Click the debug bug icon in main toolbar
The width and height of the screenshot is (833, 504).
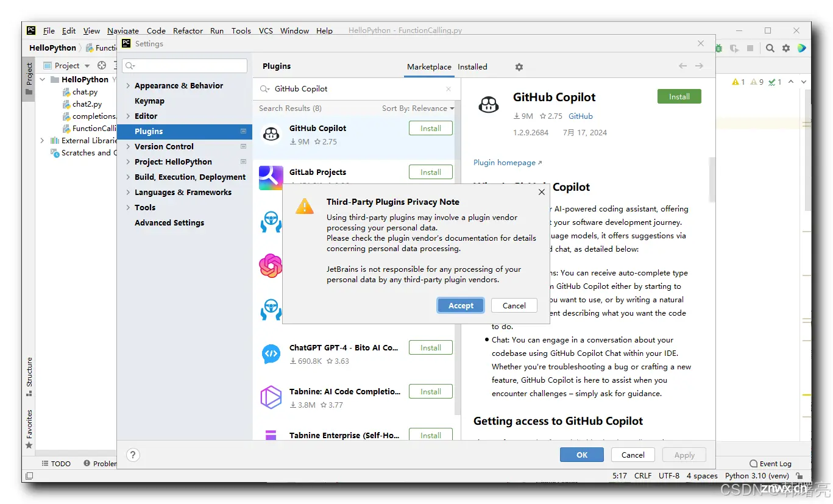click(720, 48)
